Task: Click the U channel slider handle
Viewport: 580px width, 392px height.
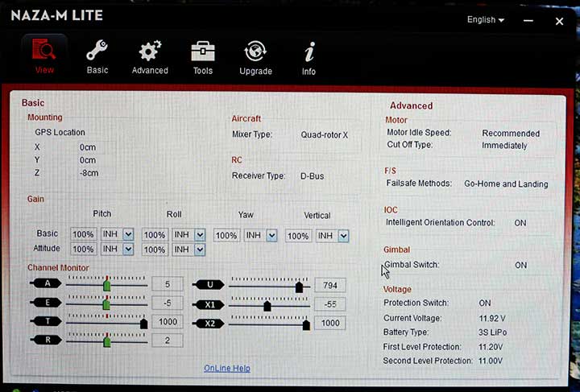Action: (299, 286)
